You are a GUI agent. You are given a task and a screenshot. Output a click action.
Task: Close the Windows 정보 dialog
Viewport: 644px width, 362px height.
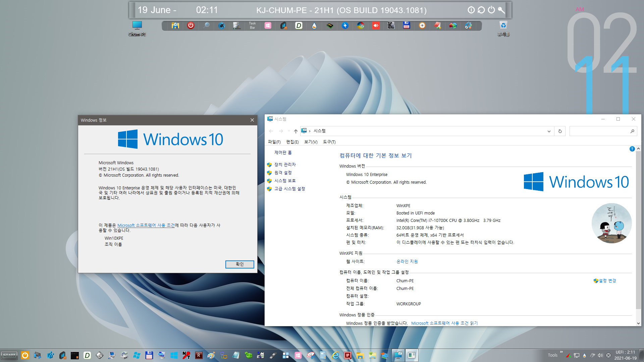[252, 120]
